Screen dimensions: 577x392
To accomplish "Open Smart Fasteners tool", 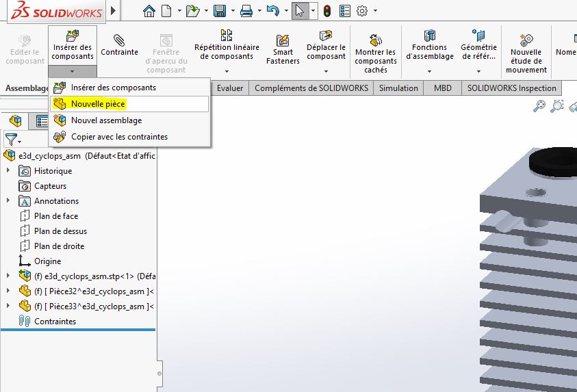I will (x=283, y=50).
